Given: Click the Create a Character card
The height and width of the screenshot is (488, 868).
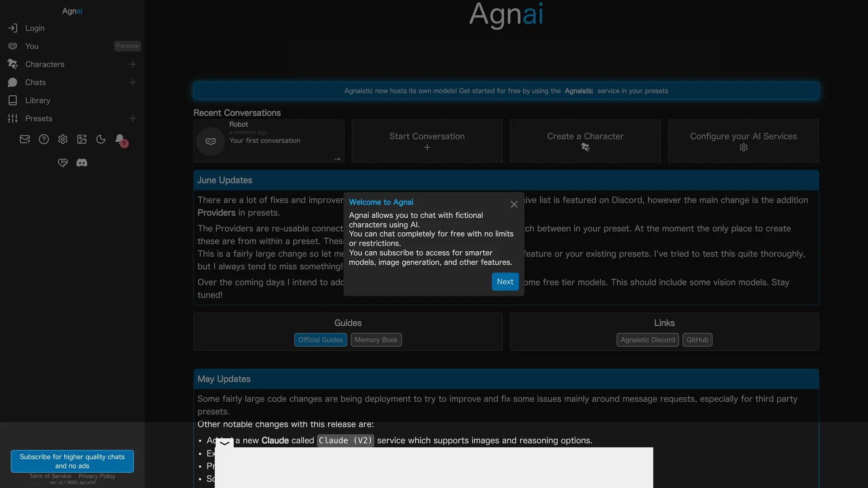Looking at the screenshot, I should click(x=585, y=141).
